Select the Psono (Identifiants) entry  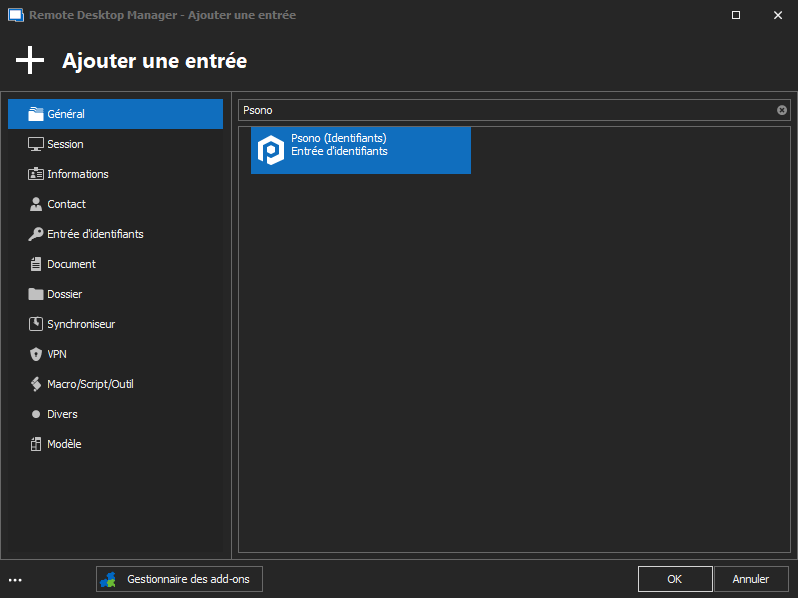pyautogui.click(x=361, y=150)
